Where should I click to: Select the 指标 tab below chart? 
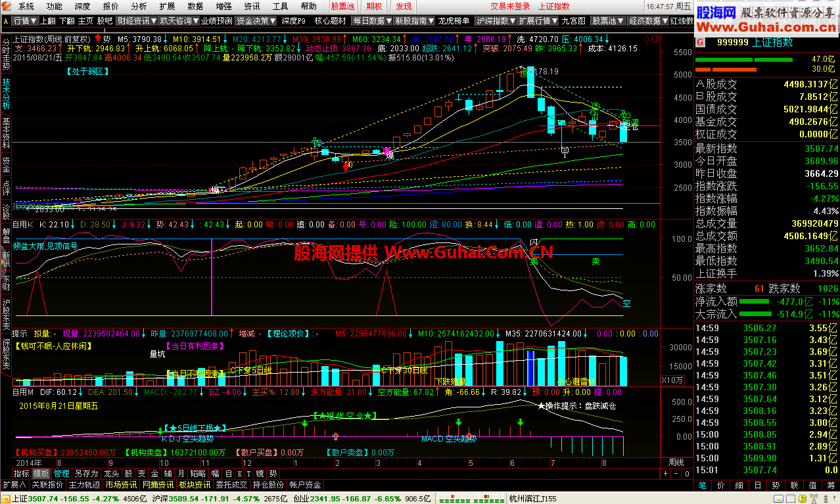(21, 473)
